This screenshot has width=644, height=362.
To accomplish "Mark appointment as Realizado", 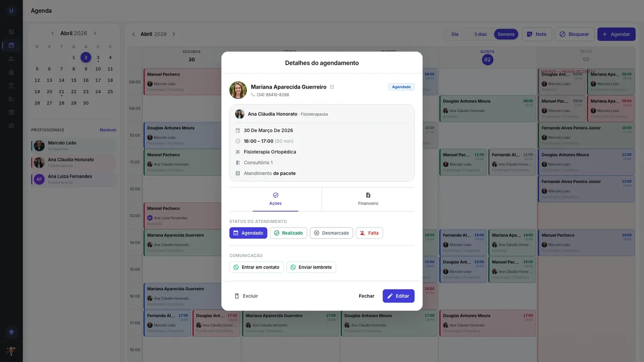I will click(289, 233).
